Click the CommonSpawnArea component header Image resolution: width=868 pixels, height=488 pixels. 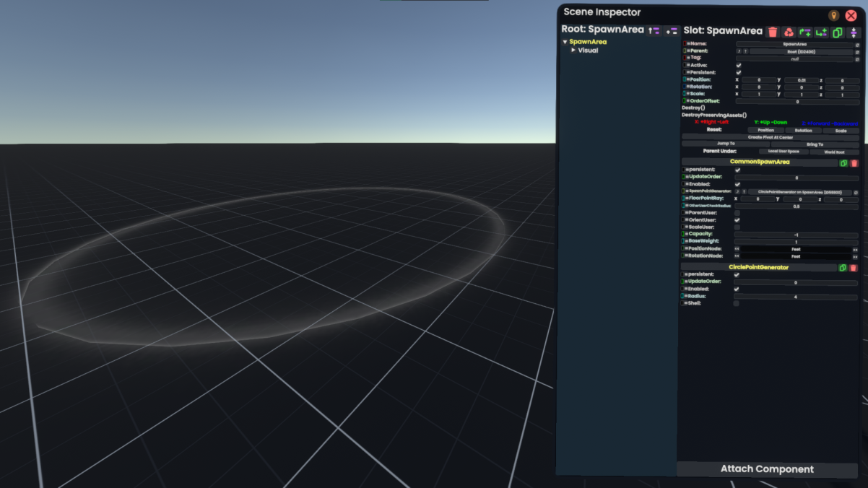coord(758,162)
